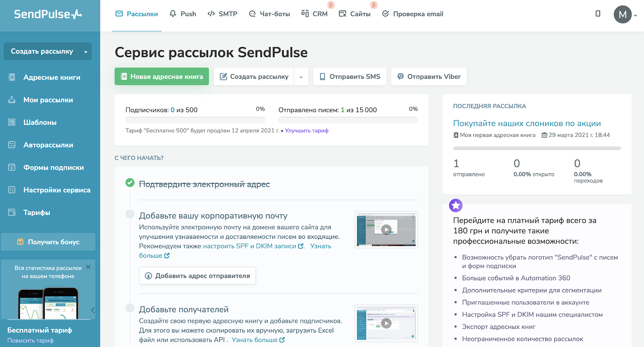Click sidebar Создать рассылку button
Screen dimensions: 644x347
(x=42, y=51)
